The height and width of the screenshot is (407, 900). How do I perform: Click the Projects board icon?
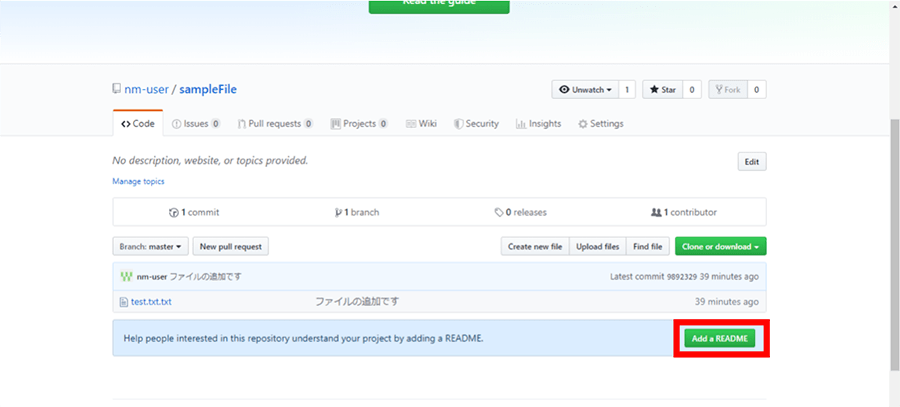(x=336, y=124)
